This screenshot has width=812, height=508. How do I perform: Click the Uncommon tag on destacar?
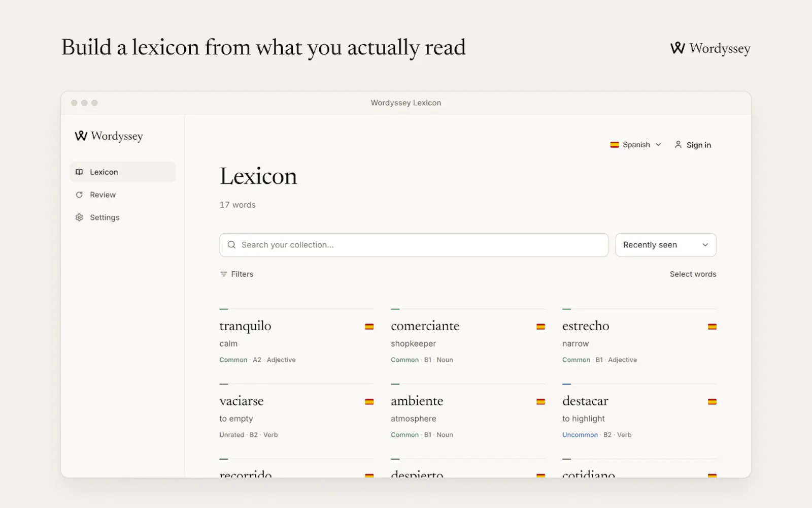point(580,435)
